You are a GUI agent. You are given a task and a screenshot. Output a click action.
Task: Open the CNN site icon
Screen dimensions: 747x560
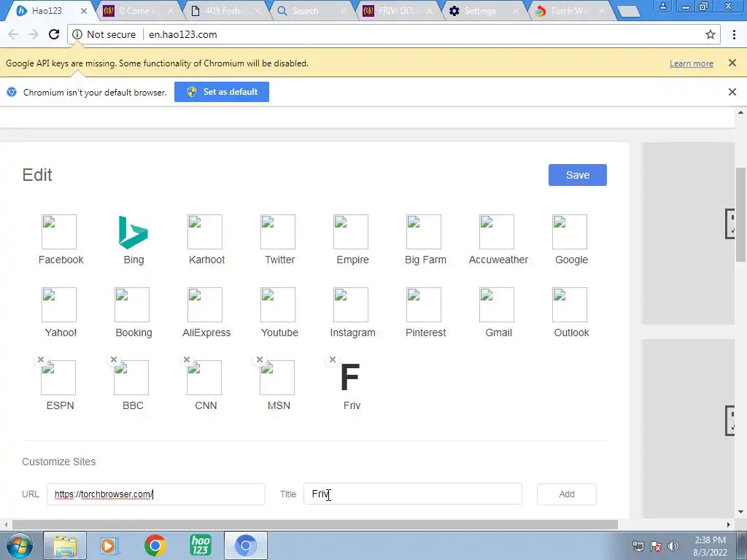[204, 378]
